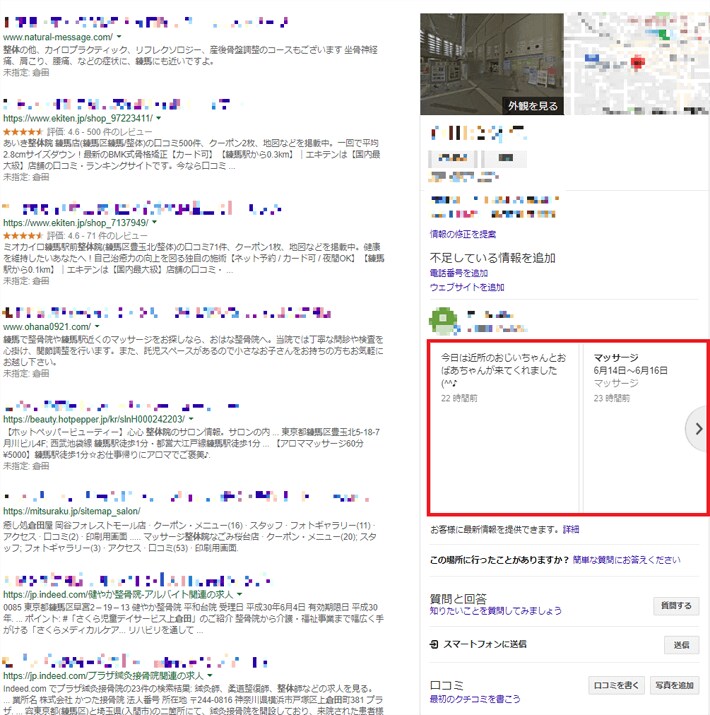Click the green profile avatar icon

point(443,321)
